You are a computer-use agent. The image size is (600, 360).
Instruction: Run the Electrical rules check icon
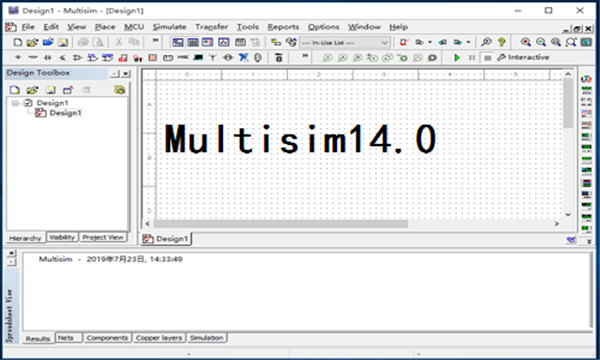click(x=404, y=42)
